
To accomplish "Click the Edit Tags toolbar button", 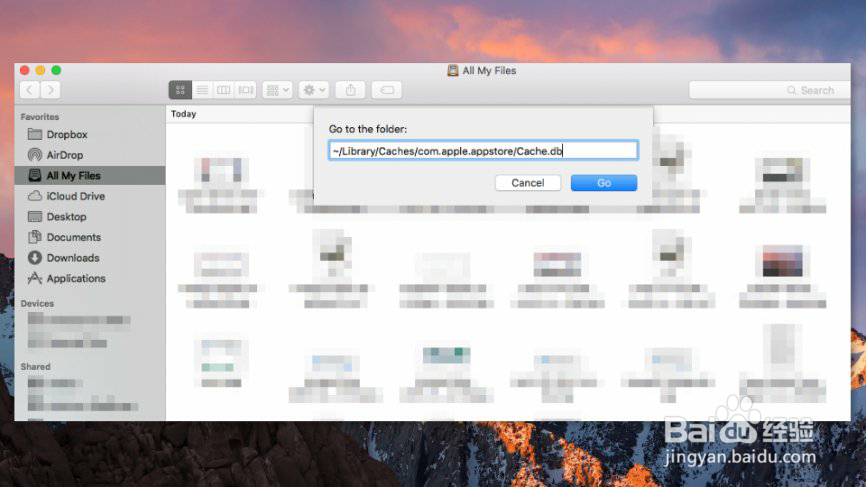I will click(387, 90).
